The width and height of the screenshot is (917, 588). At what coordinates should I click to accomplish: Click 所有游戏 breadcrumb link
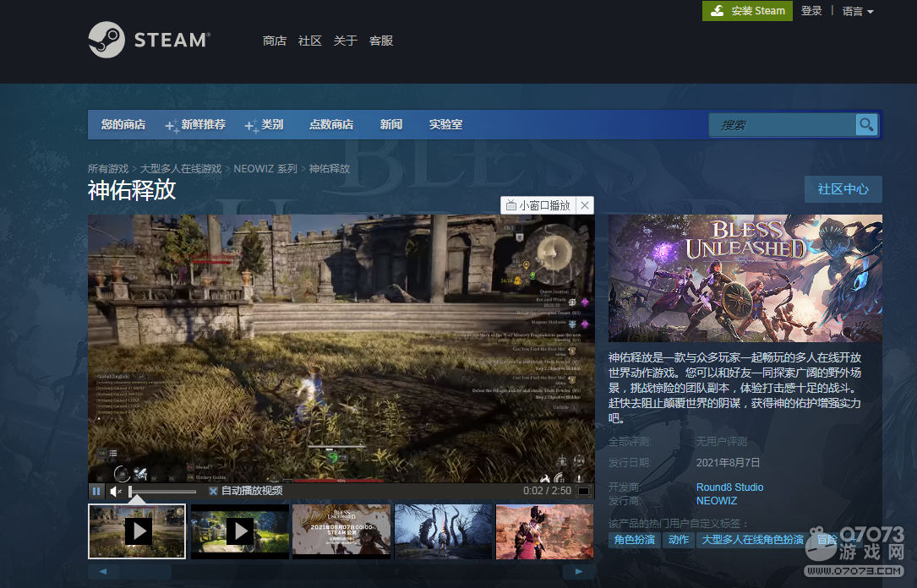(x=108, y=168)
